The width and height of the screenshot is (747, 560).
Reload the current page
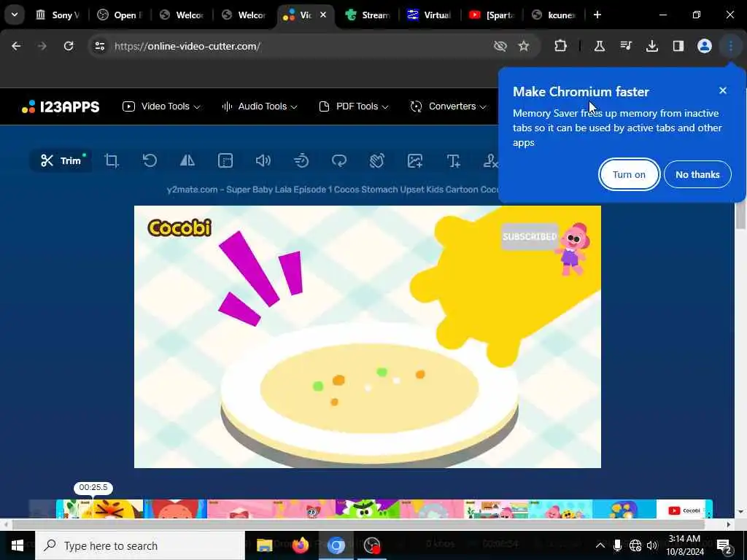69,46
